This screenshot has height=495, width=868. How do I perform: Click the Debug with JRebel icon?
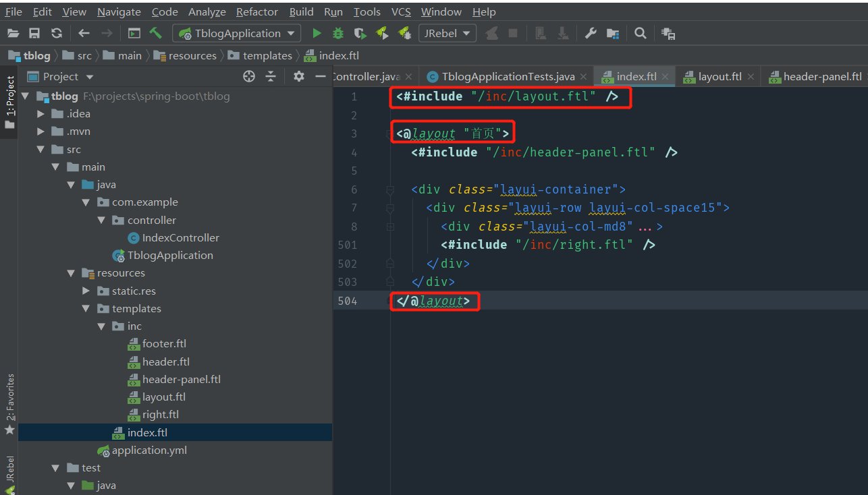(405, 33)
